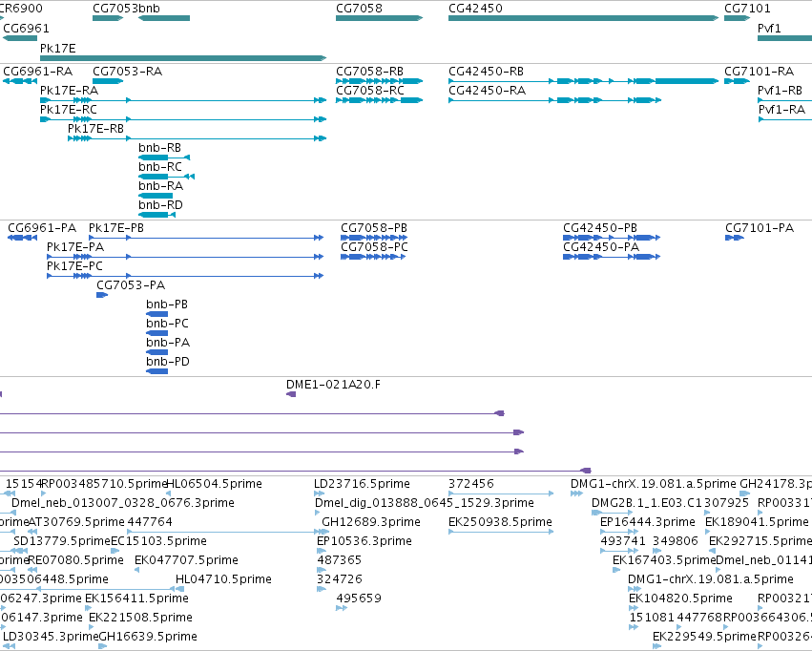Click EST 487365 label
This screenshot has width=812, height=651.
point(339,560)
